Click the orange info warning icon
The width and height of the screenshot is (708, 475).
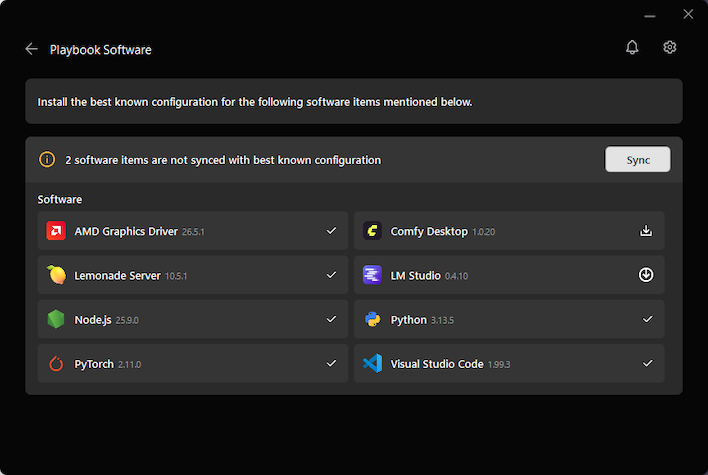47,159
